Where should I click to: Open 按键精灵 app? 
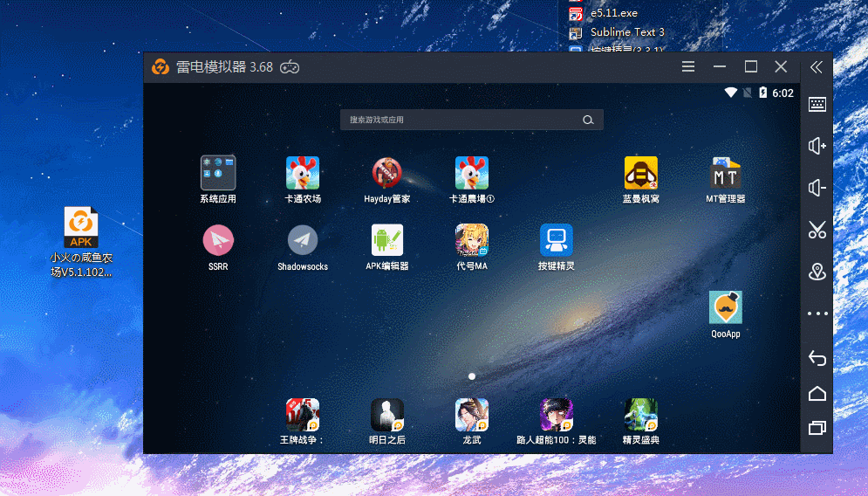[x=557, y=240]
